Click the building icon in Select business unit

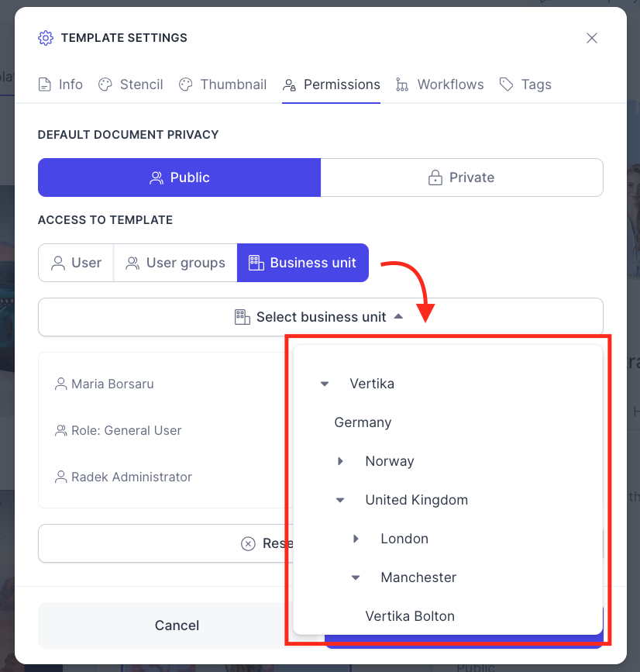pyautogui.click(x=242, y=317)
